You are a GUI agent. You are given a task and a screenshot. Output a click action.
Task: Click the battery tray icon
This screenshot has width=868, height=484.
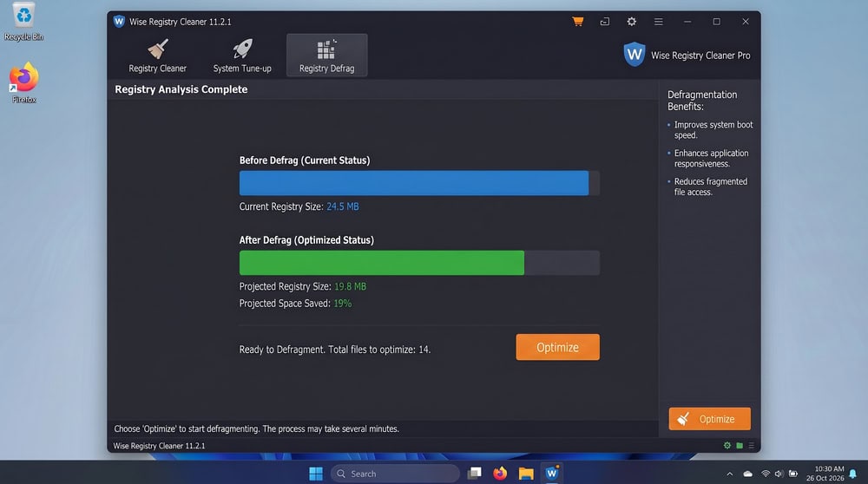pyautogui.click(x=793, y=474)
